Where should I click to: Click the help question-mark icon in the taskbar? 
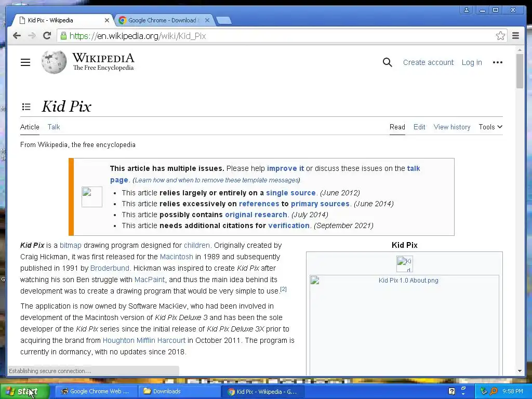pos(451,391)
